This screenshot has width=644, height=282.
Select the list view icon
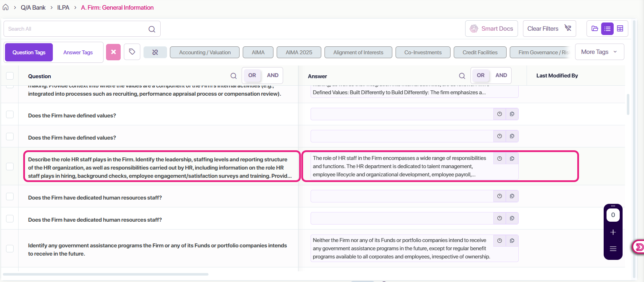click(x=607, y=29)
